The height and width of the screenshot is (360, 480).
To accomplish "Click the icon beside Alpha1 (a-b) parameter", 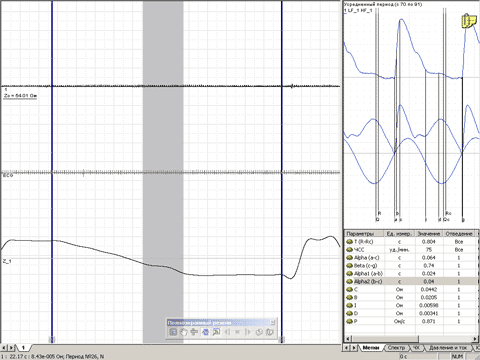I will pyautogui.click(x=349, y=274).
